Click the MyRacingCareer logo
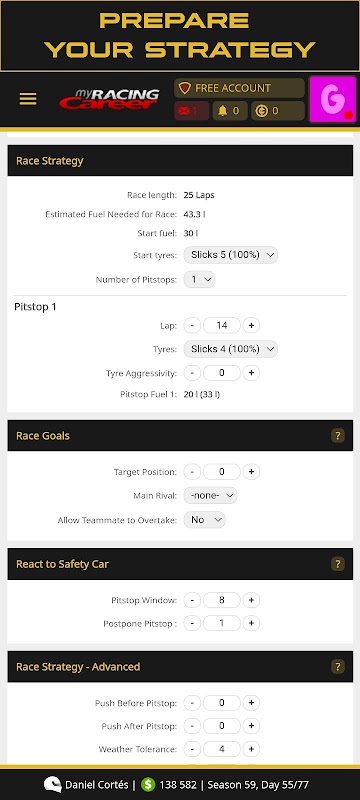 [x=109, y=99]
